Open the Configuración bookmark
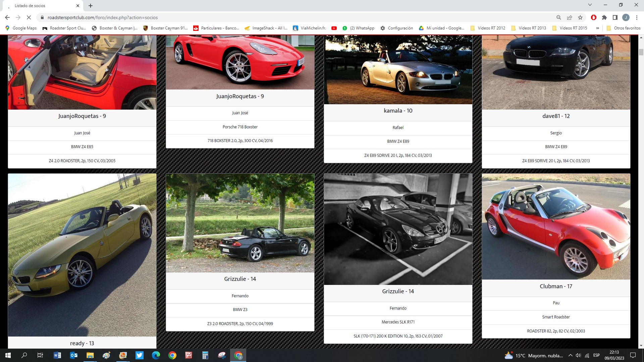The height and width of the screenshot is (362, 644). (397, 28)
